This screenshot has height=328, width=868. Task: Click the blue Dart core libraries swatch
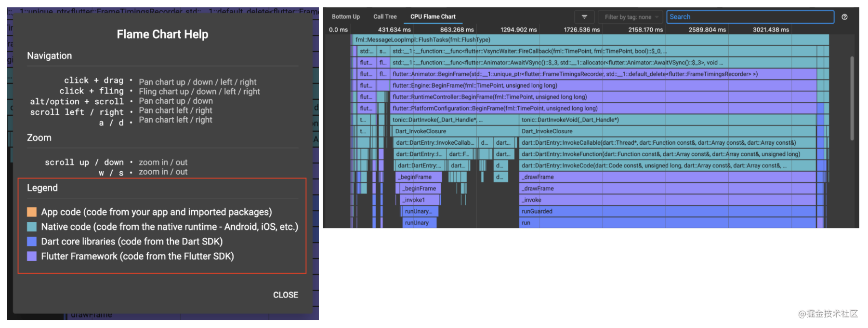32,241
